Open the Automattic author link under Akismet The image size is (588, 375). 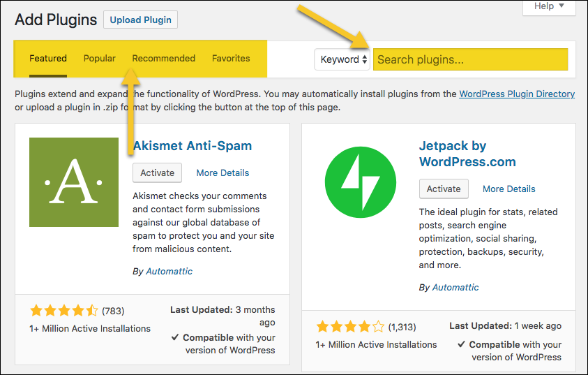tap(169, 271)
